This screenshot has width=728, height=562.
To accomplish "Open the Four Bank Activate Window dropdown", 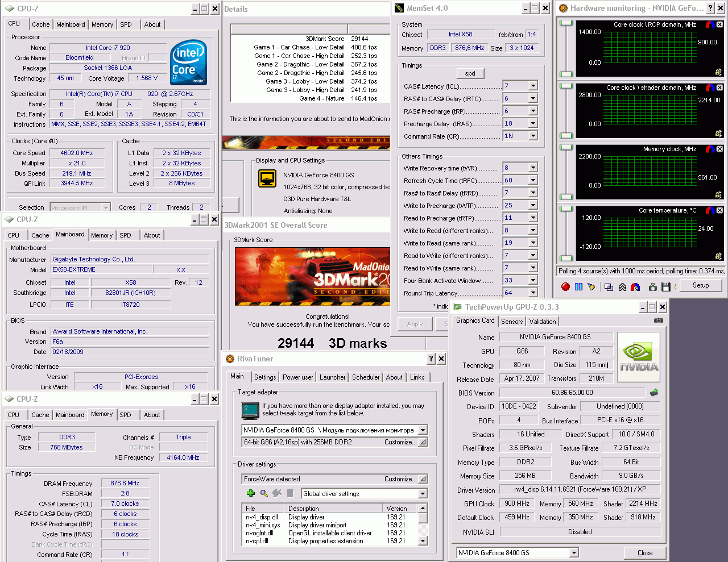I will click(x=533, y=280).
